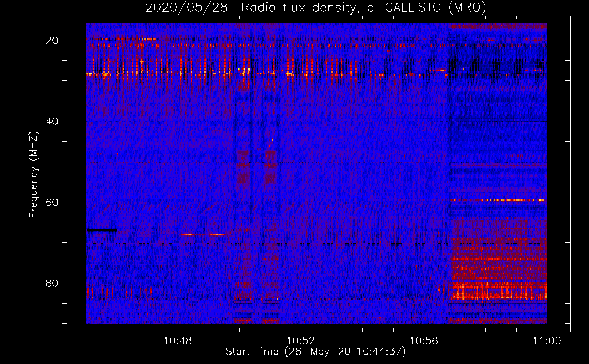The width and height of the screenshot is (589, 364).
Task: Click the plot title "Radio flux density, e-CALLISTO (MRO)"
Action: tap(363, 7)
